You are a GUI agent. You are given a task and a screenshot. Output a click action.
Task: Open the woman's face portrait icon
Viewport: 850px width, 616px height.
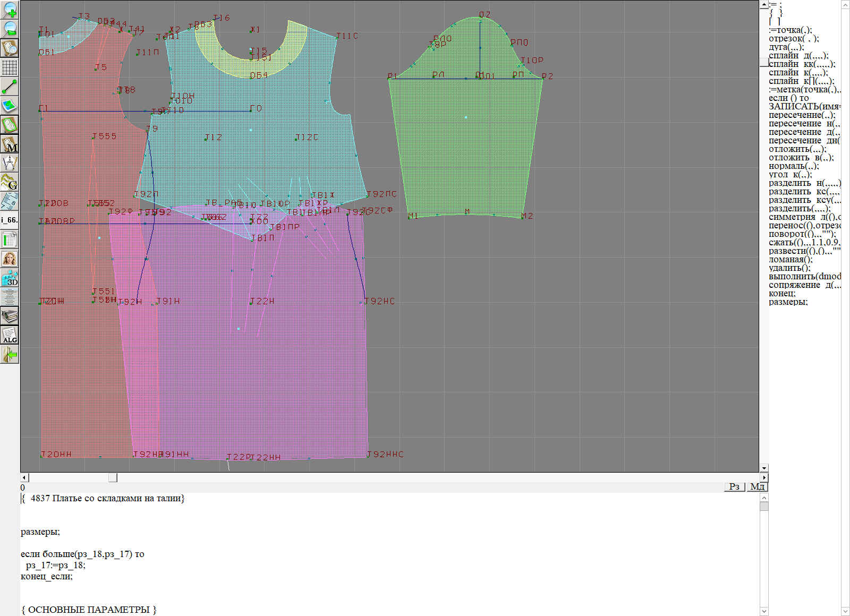pos(10,259)
